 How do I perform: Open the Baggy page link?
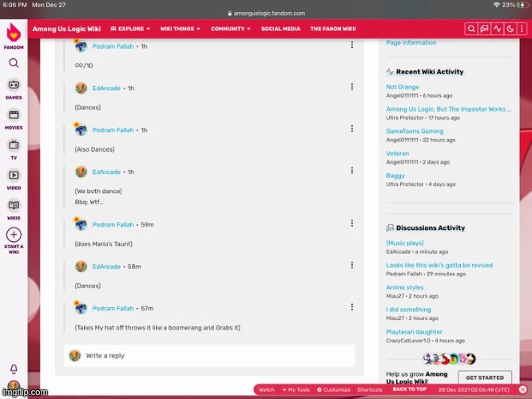(x=395, y=176)
